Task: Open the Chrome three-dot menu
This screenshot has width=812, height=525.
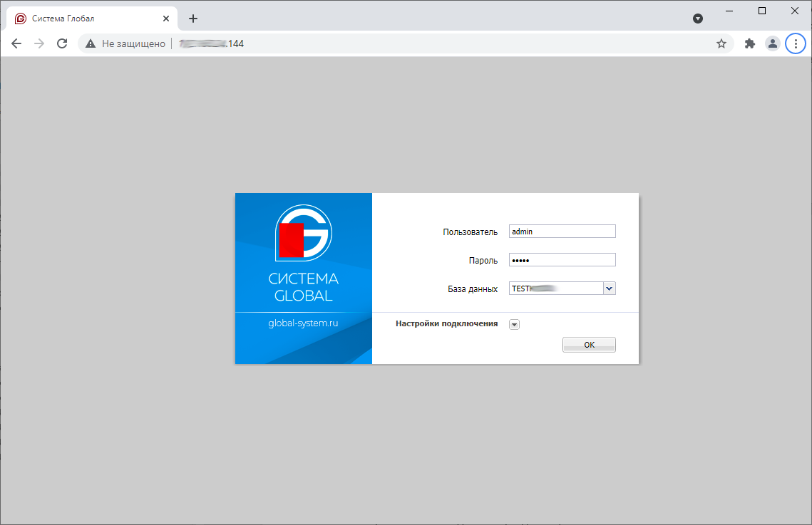Action: [x=795, y=43]
